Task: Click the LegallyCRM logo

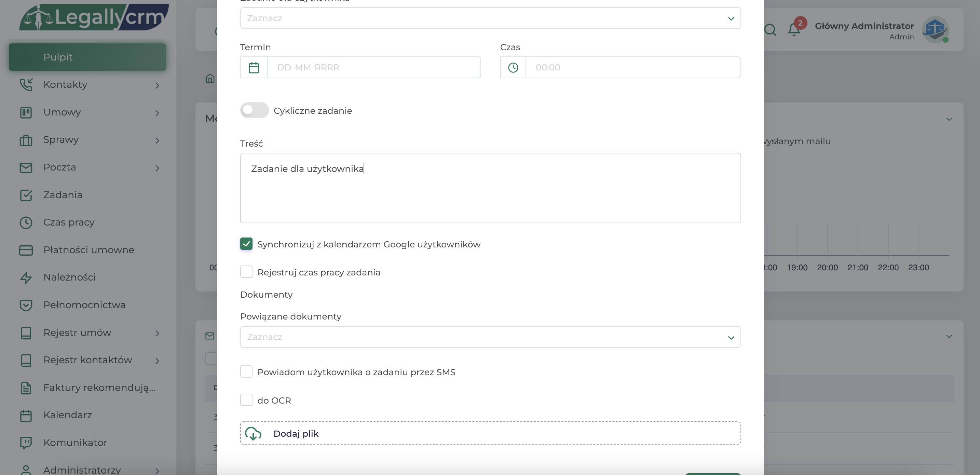Action: [94, 17]
